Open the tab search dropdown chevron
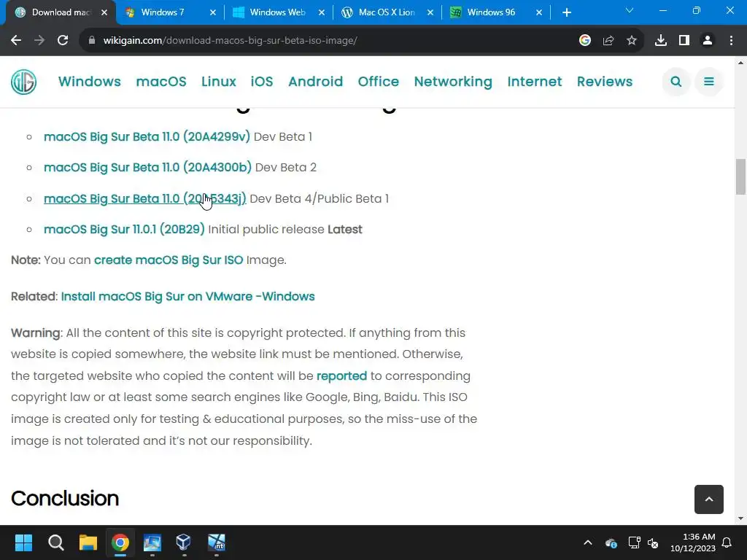Viewport: 747px width, 560px height. pyautogui.click(x=630, y=10)
